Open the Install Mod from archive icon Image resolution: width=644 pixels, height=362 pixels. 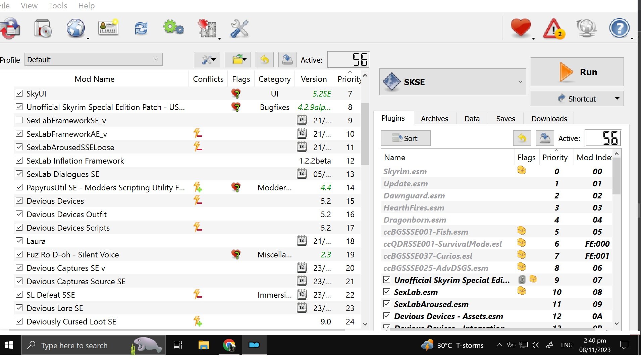click(x=43, y=28)
